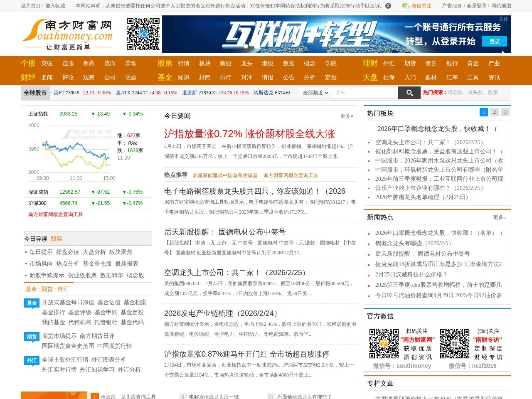
Task: Click the Southmoney site logo
Action: pyautogui.click(x=68, y=34)
